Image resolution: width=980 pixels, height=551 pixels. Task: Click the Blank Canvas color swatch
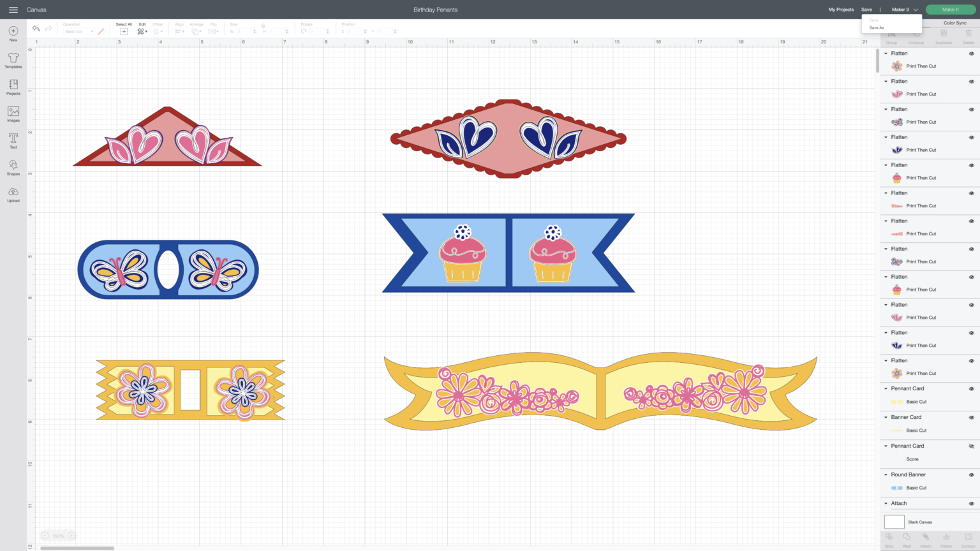894,522
